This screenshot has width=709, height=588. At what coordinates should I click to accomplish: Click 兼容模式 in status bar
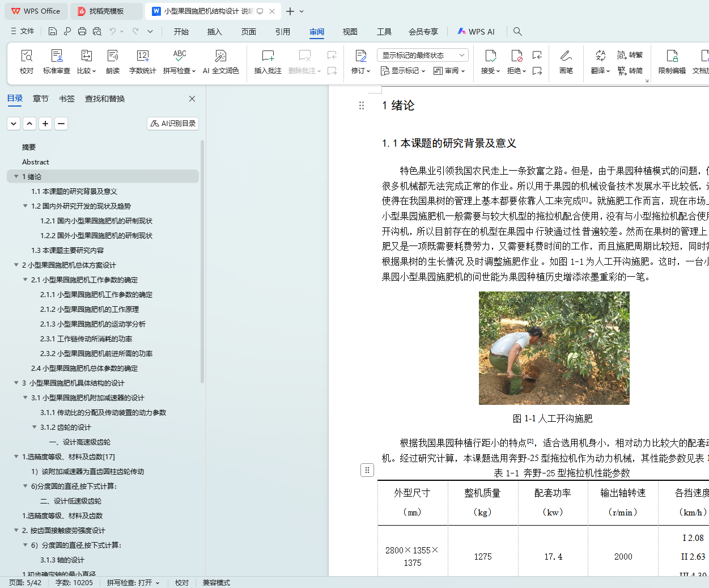(216, 582)
